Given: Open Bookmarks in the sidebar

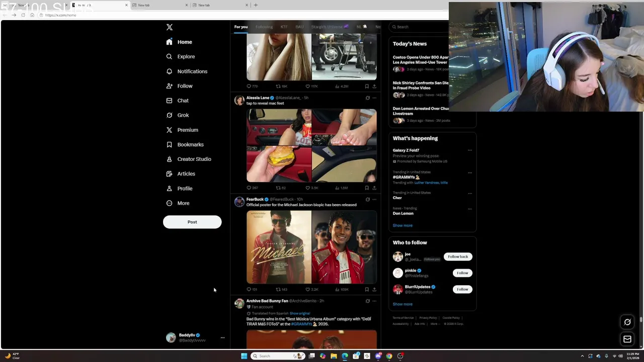Looking at the screenshot, I should [185, 144].
